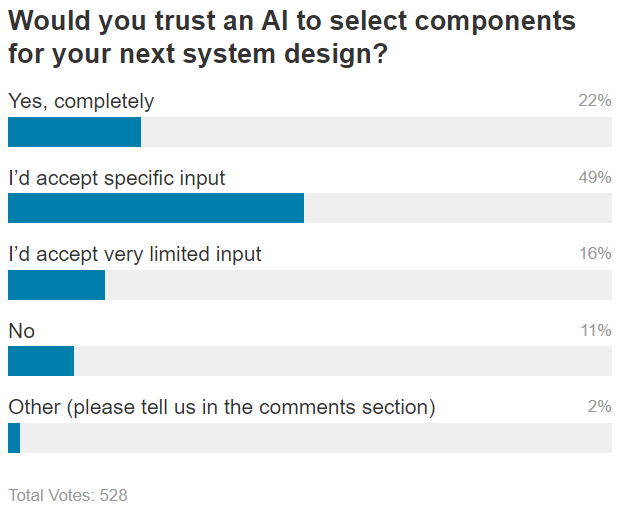Select the 'No' option label
Screen dimensions: 628x517
(21, 331)
